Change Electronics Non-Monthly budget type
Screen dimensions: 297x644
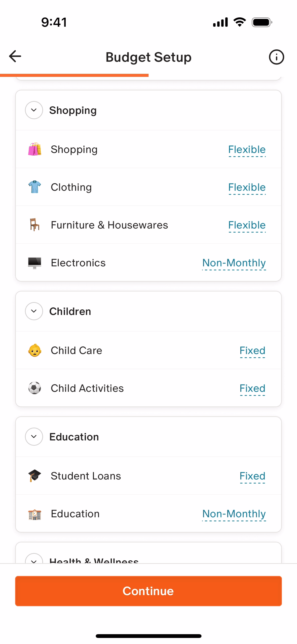click(x=234, y=263)
